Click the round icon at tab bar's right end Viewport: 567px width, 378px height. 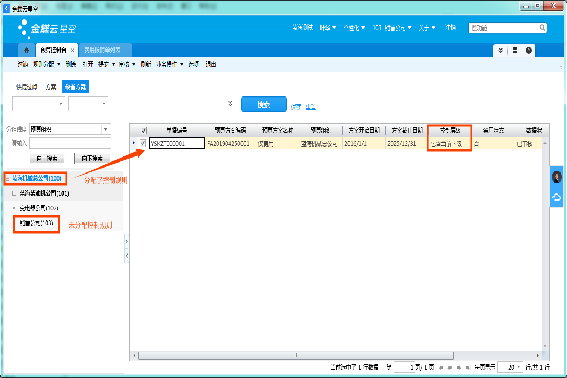pyautogui.click(x=529, y=50)
